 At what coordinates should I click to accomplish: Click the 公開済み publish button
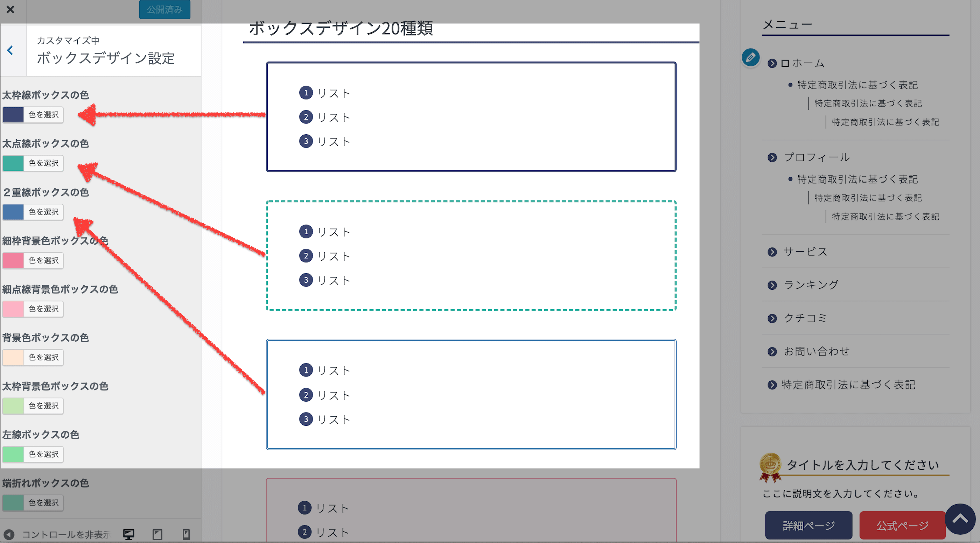[165, 9]
